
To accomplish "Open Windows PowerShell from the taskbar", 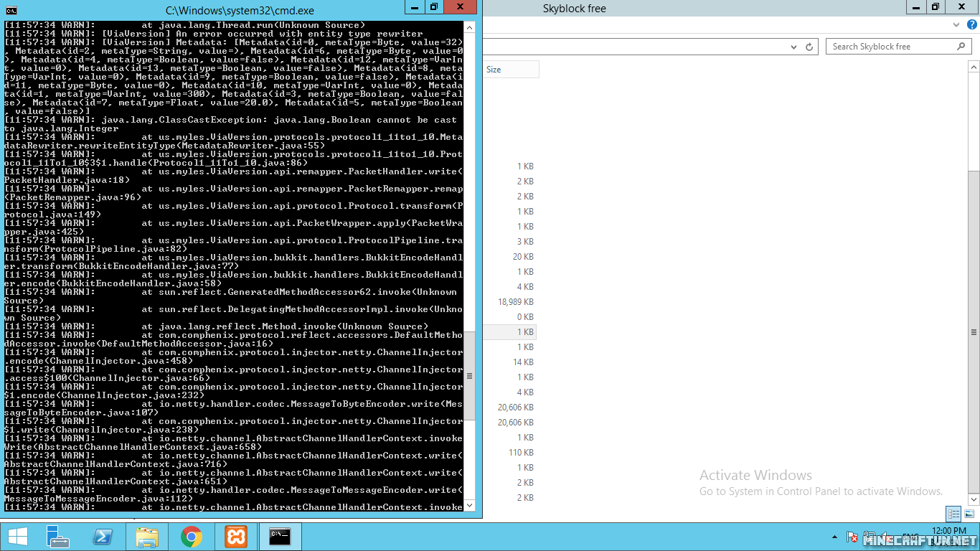I will pyautogui.click(x=103, y=537).
